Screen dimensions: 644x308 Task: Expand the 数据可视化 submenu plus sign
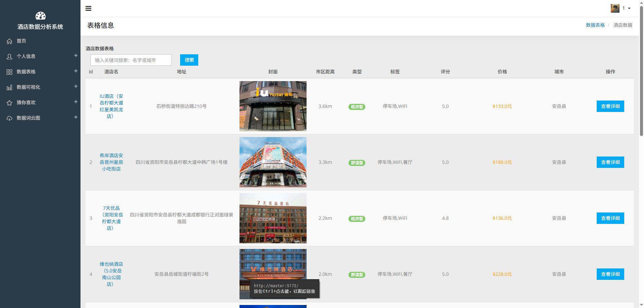click(x=76, y=86)
